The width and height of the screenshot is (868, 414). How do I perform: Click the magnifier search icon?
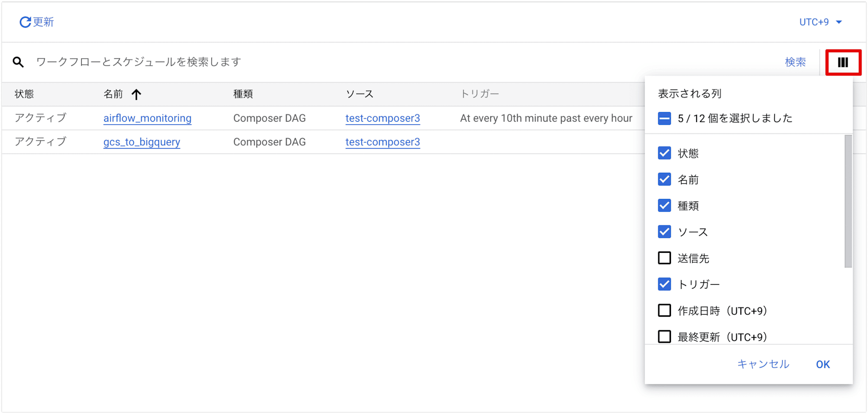18,62
